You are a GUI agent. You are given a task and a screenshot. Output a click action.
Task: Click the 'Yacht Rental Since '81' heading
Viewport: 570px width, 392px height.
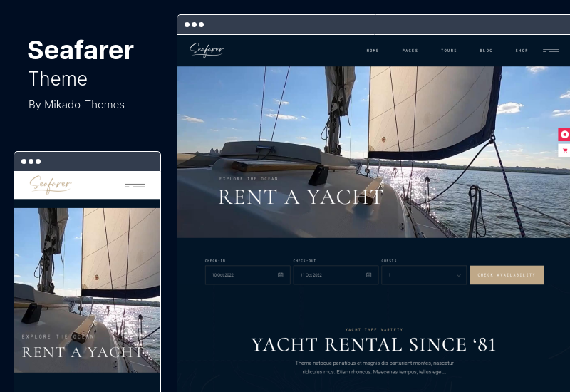[x=373, y=345]
